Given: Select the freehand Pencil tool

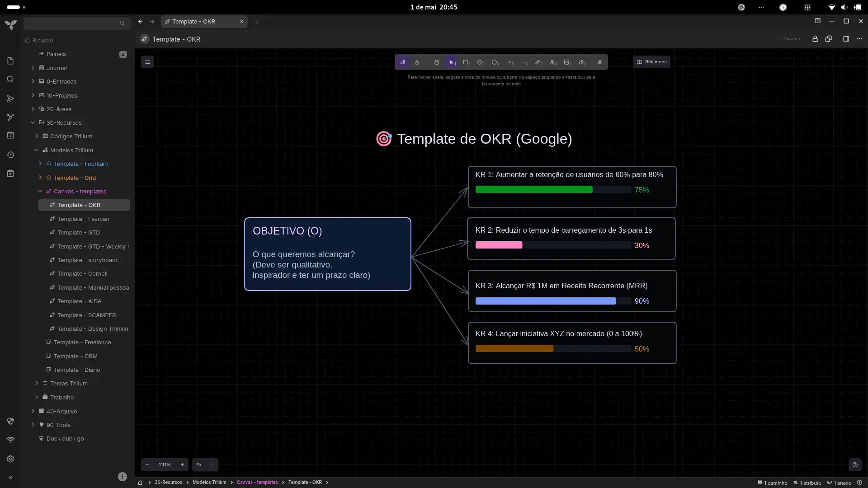Looking at the screenshot, I should click(x=538, y=62).
